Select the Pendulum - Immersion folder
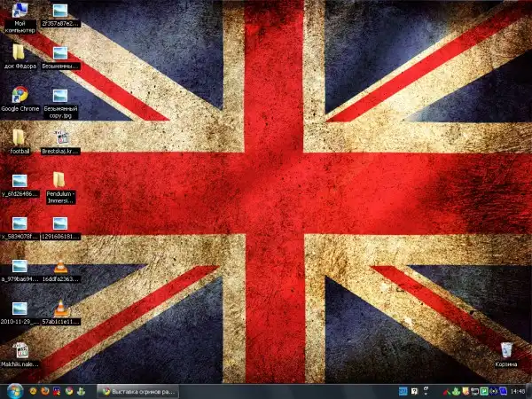Viewport: 532px width, 399px height. (x=60, y=180)
